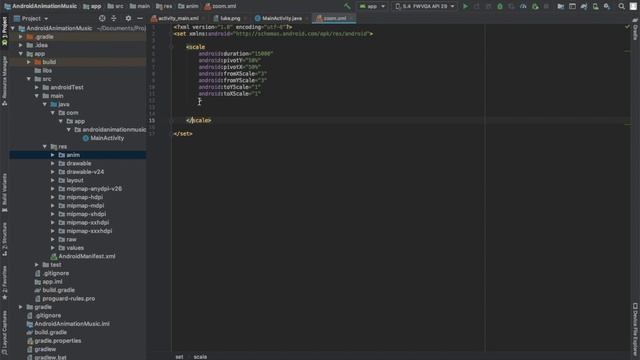The width and height of the screenshot is (640, 360).
Task: Click the scale breadcrumb below the editor
Action: tap(200, 357)
